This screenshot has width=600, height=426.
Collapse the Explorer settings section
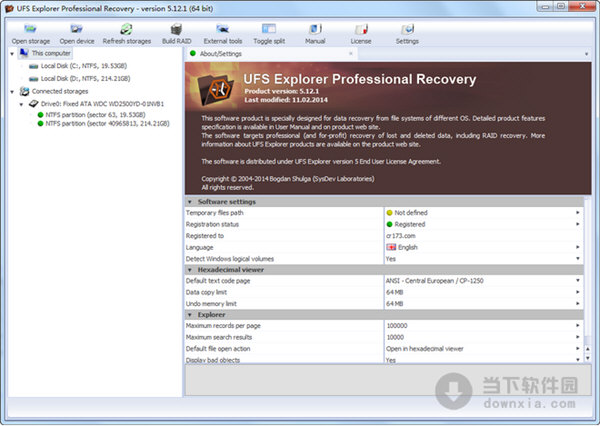click(x=190, y=315)
